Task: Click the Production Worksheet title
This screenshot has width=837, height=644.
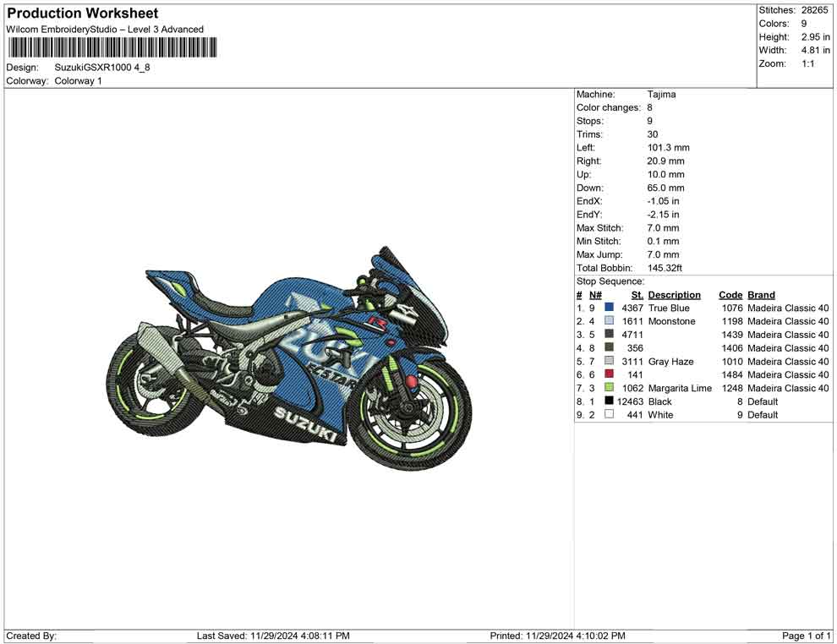Action: coord(83,14)
